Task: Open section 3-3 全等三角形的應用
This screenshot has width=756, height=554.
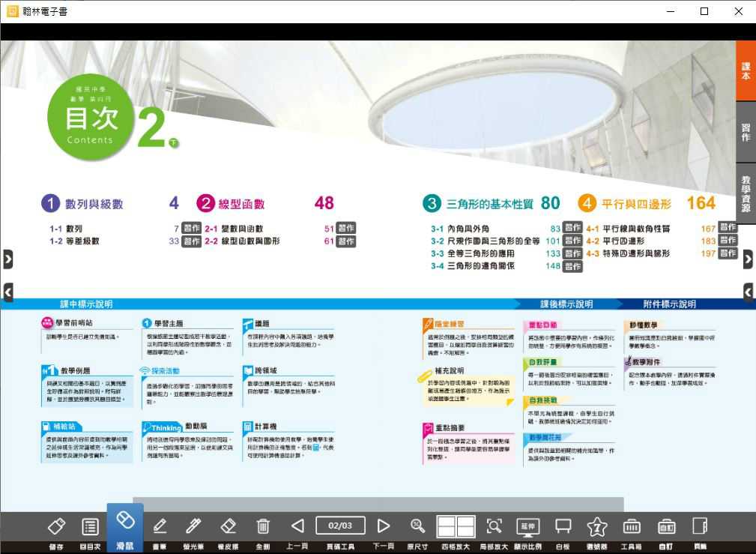Action: tap(473, 254)
